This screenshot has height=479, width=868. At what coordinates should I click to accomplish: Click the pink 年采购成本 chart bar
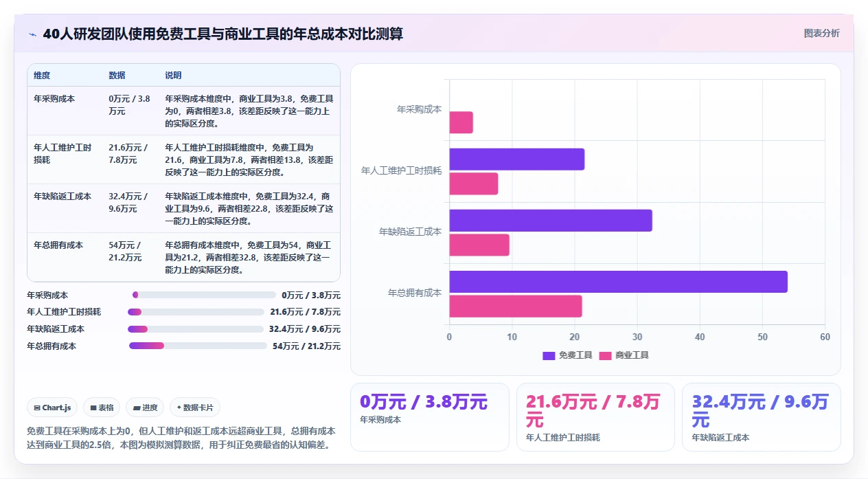(x=461, y=122)
